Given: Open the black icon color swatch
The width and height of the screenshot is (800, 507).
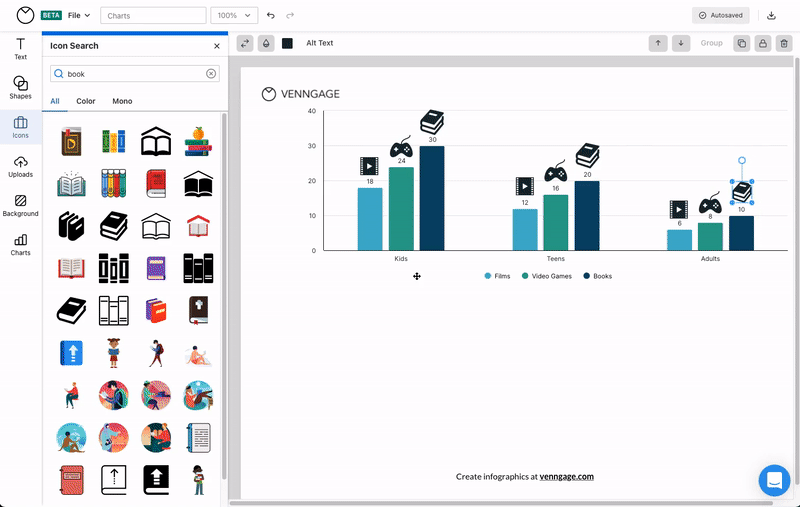Looking at the screenshot, I should 287,43.
